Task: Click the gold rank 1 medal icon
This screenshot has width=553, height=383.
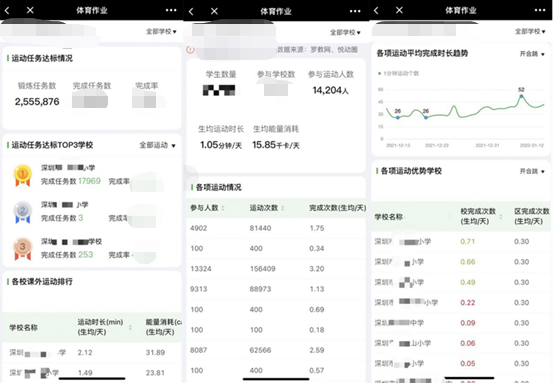Action: [23, 175]
